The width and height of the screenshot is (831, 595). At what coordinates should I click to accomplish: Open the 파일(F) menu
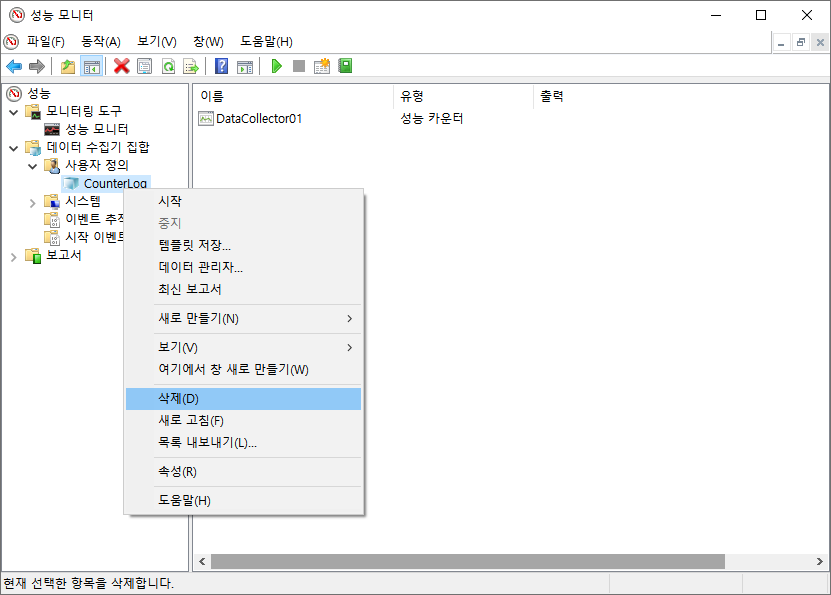pyautogui.click(x=46, y=41)
